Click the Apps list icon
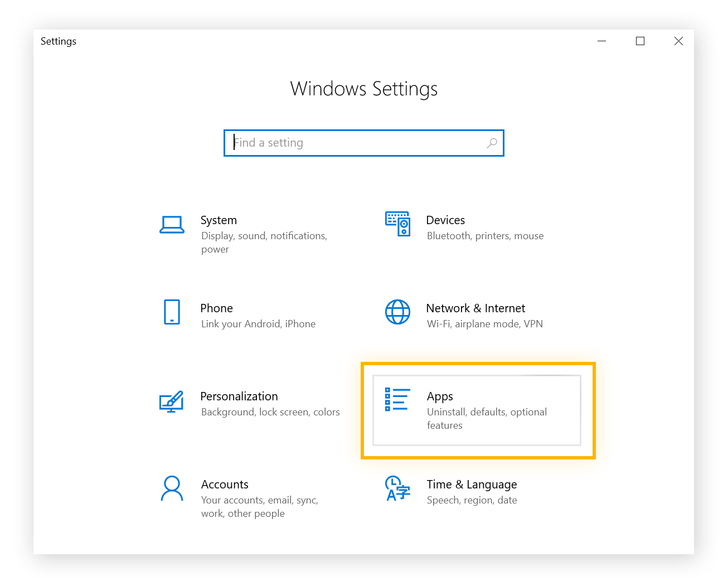Screen dimensions: 728x586 397,400
